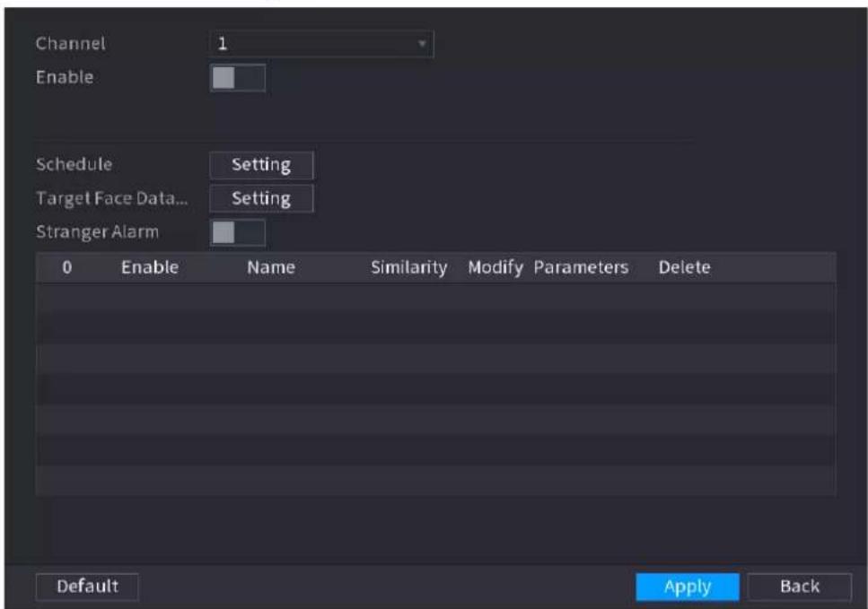Click the Parameters column header
Image resolution: width=868 pixels, height=609 pixels.
click(x=581, y=267)
